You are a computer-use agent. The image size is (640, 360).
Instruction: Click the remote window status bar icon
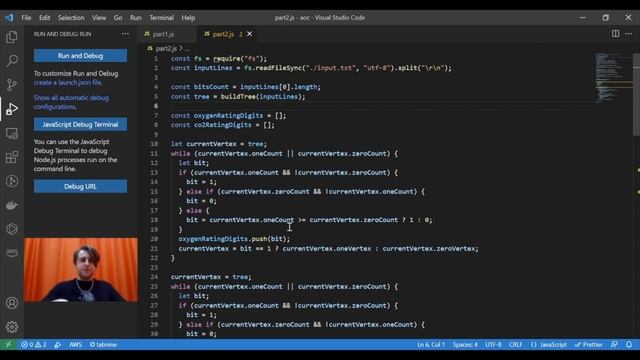click(x=8, y=344)
